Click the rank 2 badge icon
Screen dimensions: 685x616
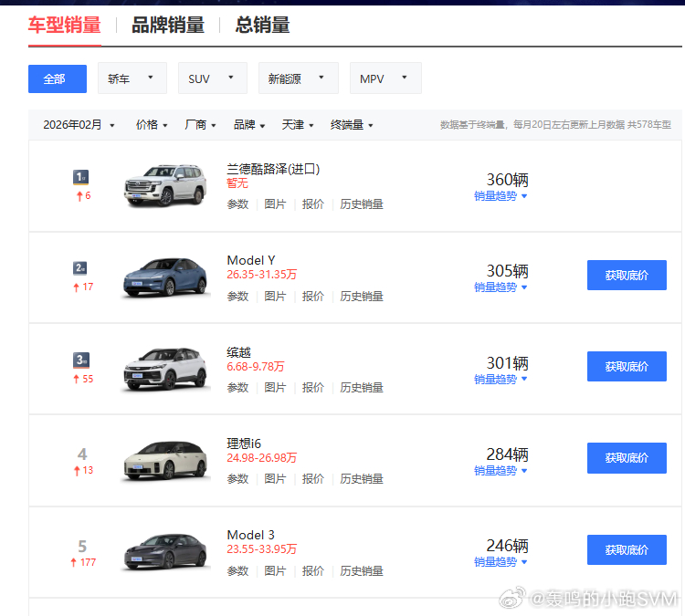(x=80, y=268)
